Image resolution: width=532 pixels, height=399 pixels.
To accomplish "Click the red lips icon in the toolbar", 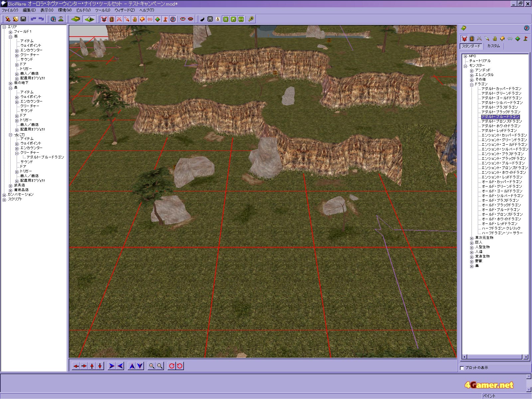I will point(191,19).
